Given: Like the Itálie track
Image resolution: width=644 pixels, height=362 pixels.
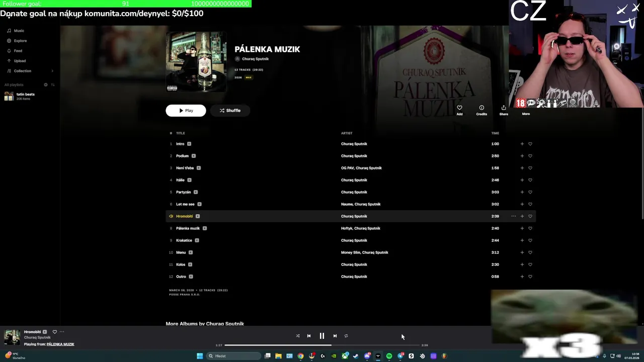Looking at the screenshot, I should click(530, 180).
